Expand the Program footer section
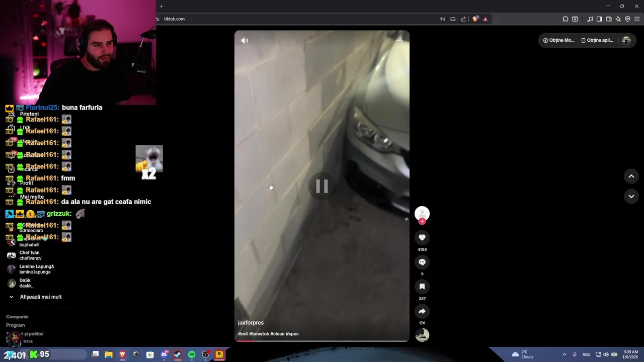 pos(15,325)
